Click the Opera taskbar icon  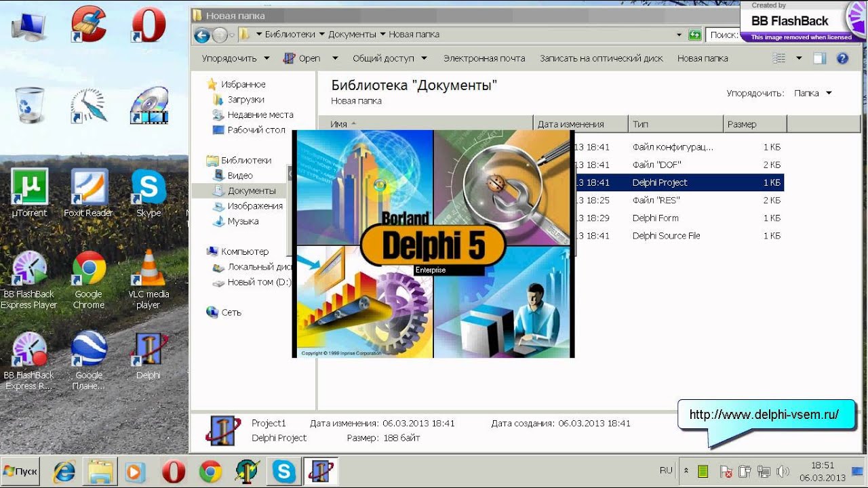click(173, 471)
